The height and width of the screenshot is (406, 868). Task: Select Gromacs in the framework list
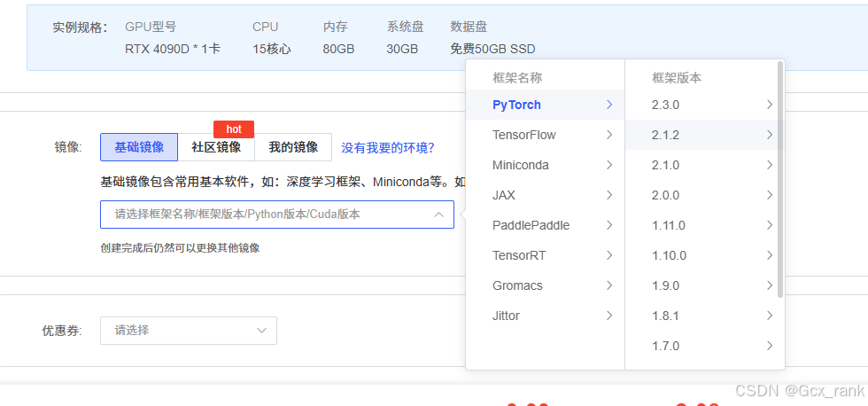546,285
